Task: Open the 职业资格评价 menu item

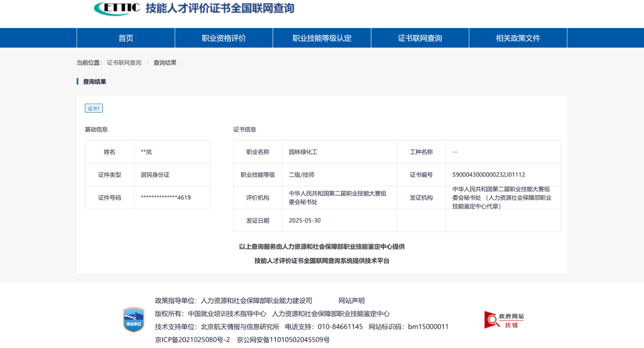Action: tap(224, 38)
